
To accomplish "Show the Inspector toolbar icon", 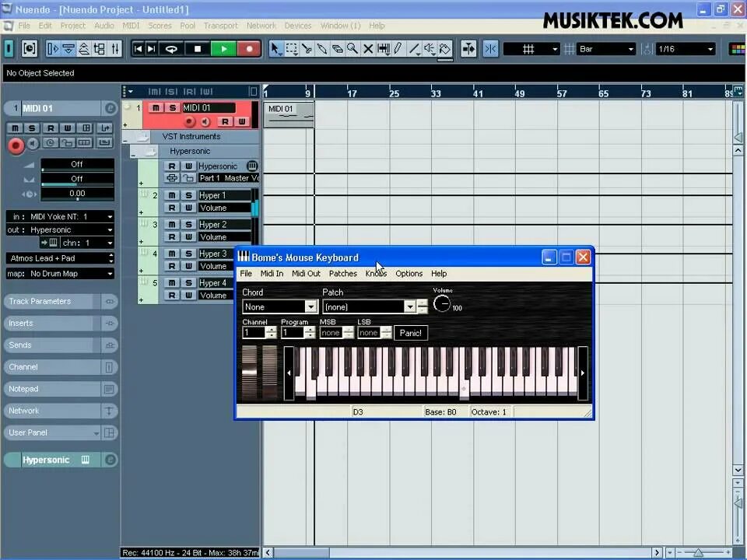I will point(53,48).
